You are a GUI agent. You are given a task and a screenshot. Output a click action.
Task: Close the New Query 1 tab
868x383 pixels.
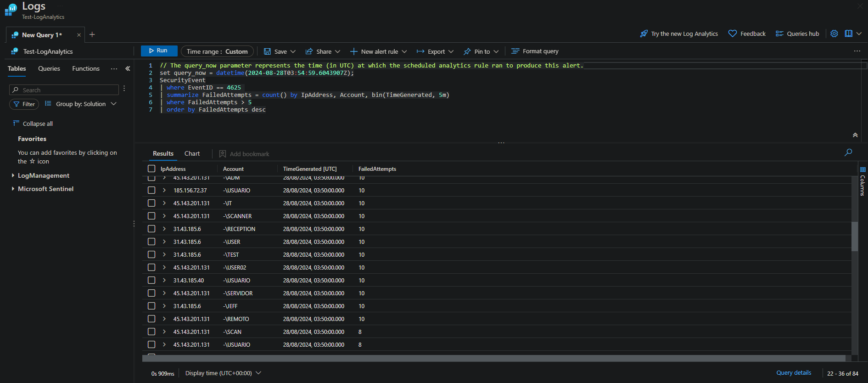tap(79, 35)
